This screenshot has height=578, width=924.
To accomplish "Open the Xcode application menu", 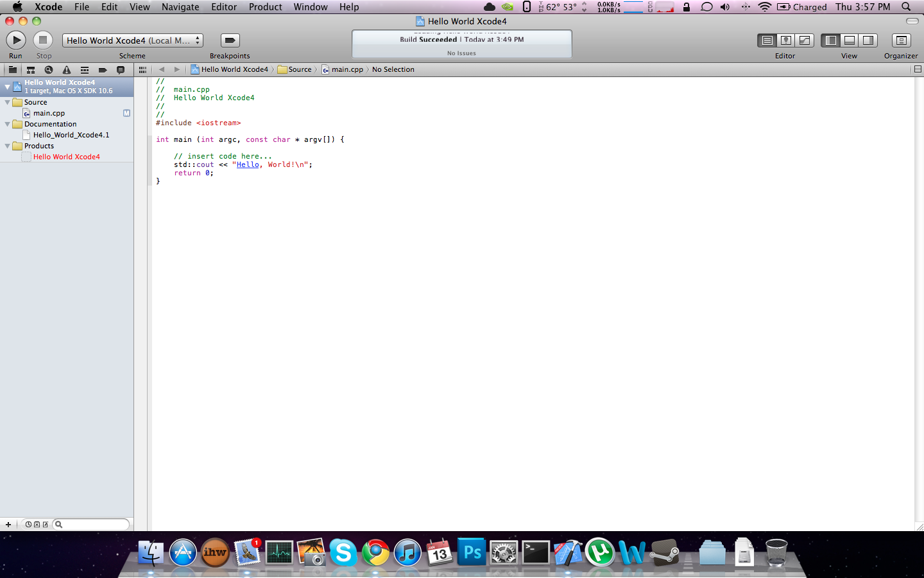I will 48,7.
